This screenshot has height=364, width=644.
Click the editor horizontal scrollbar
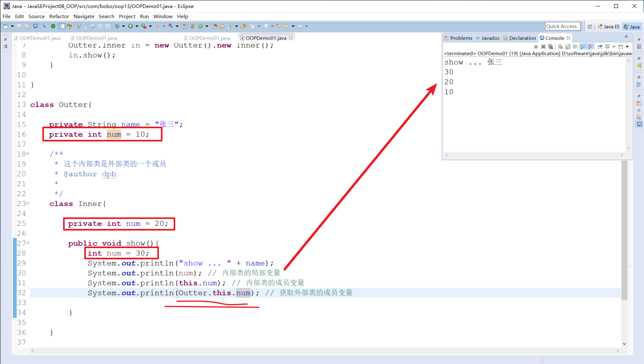(324, 351)
